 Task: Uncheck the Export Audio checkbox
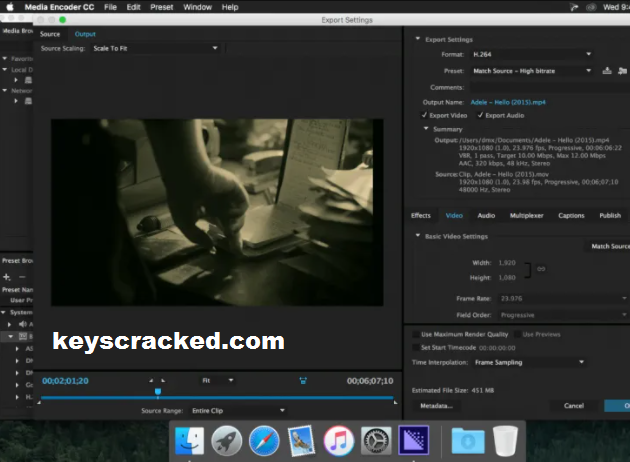[x=480, y=115]
